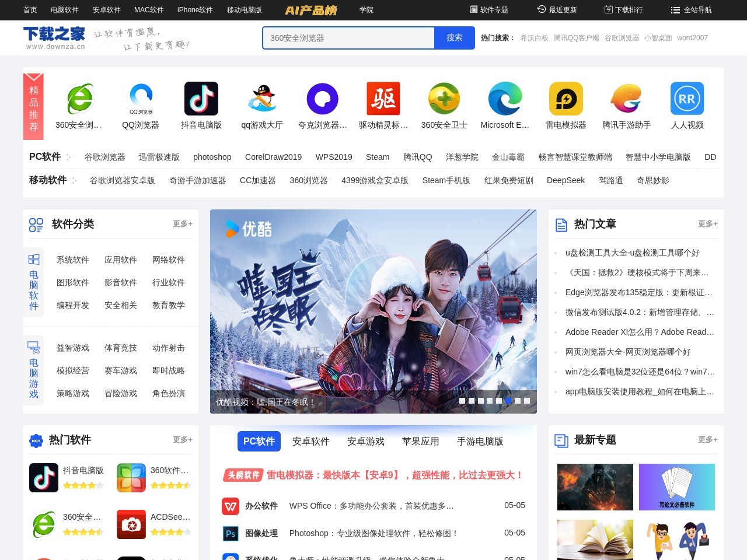The height and width of the screenshot is (560, 747).
Task: Click the search input field
Action: [x=348, y=38]
